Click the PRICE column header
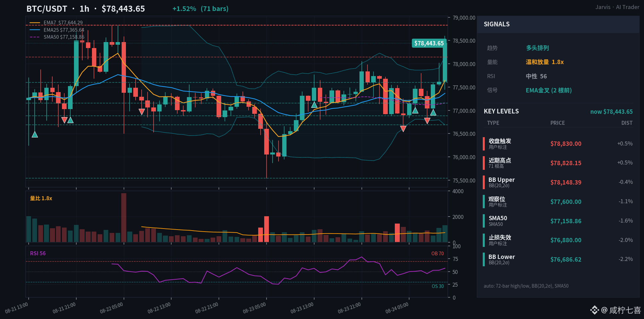Screen dimensions: 644x319 pos(557,123)
